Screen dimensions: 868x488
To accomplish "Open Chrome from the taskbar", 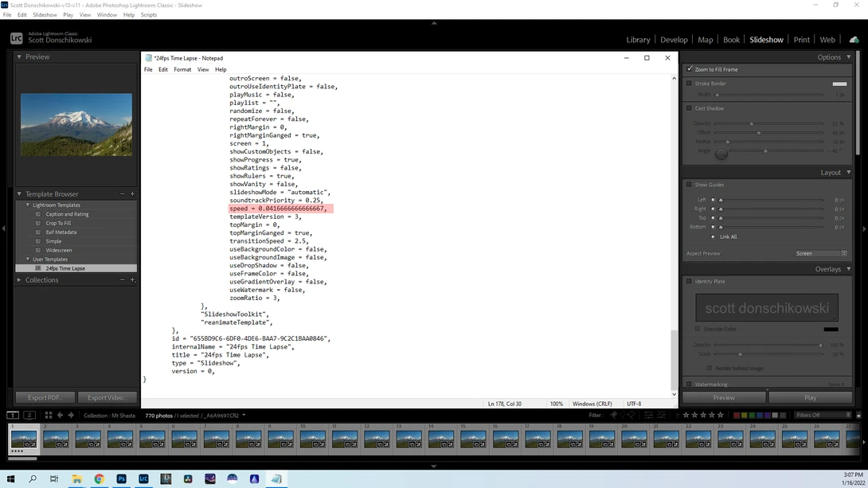I will tap(99, 478).
